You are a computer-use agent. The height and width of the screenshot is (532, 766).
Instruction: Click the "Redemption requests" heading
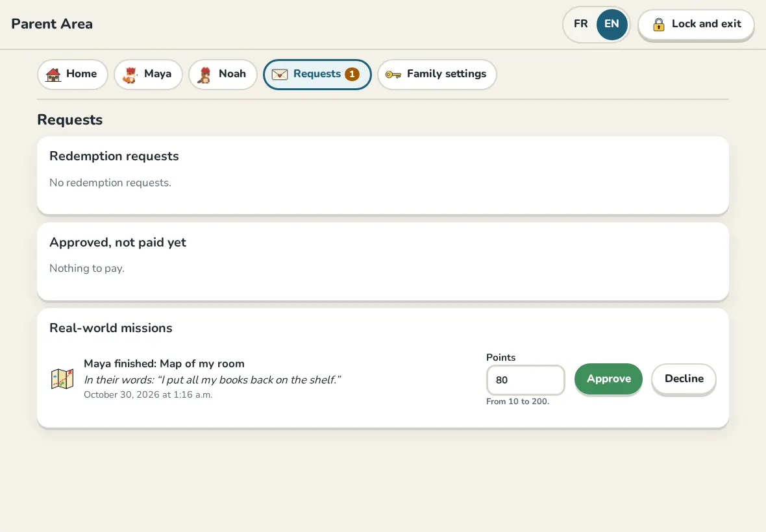pos(114,156)
